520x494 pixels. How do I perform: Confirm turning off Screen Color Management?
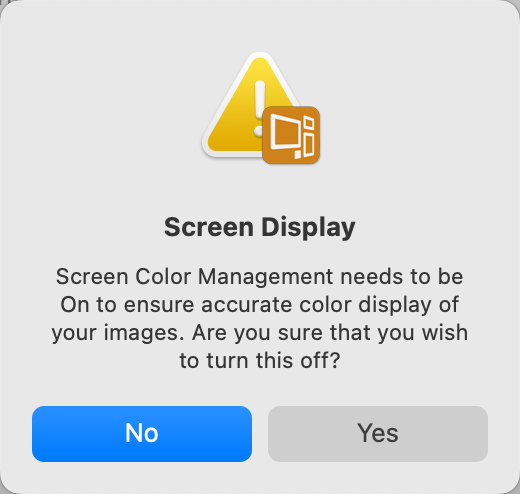[378, 434]
